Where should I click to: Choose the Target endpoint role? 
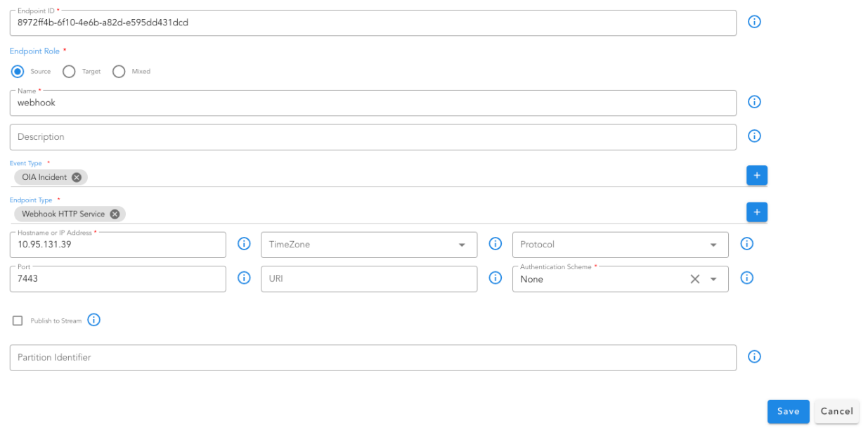point(69,71)
